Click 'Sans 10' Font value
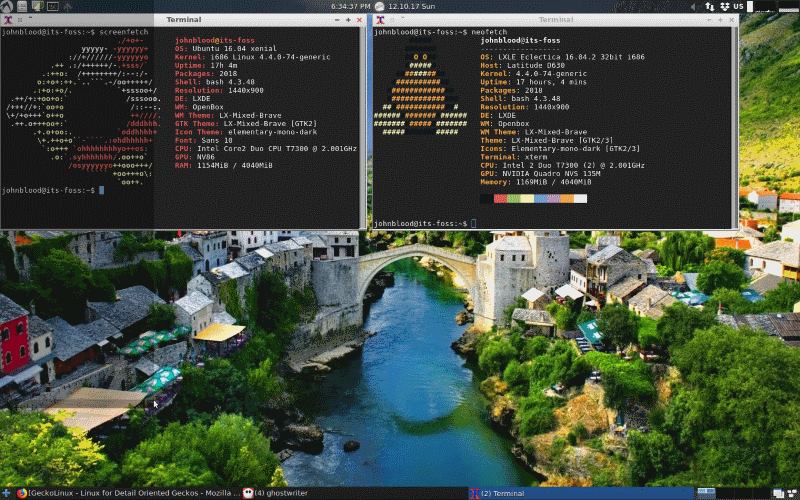 tap(217, 140)
